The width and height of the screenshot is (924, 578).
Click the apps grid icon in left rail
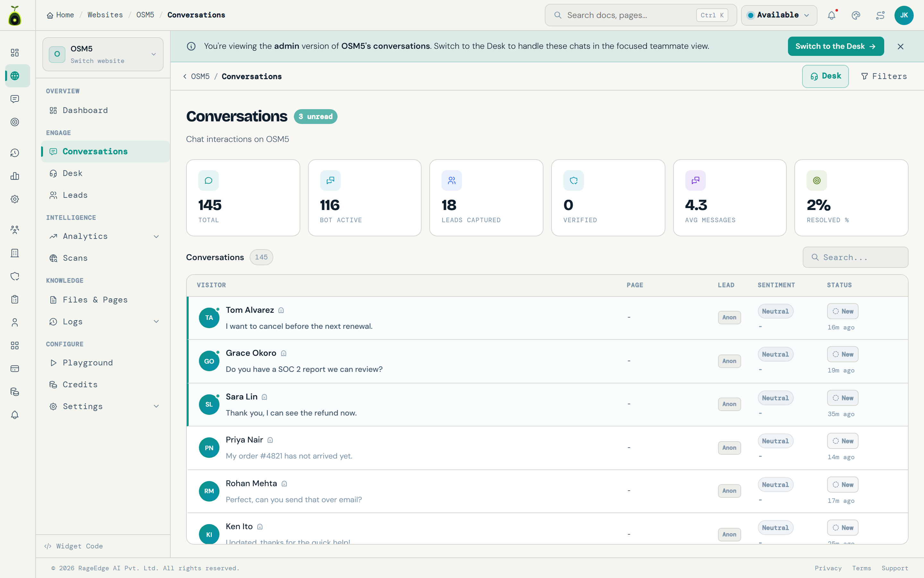(14, 346)
